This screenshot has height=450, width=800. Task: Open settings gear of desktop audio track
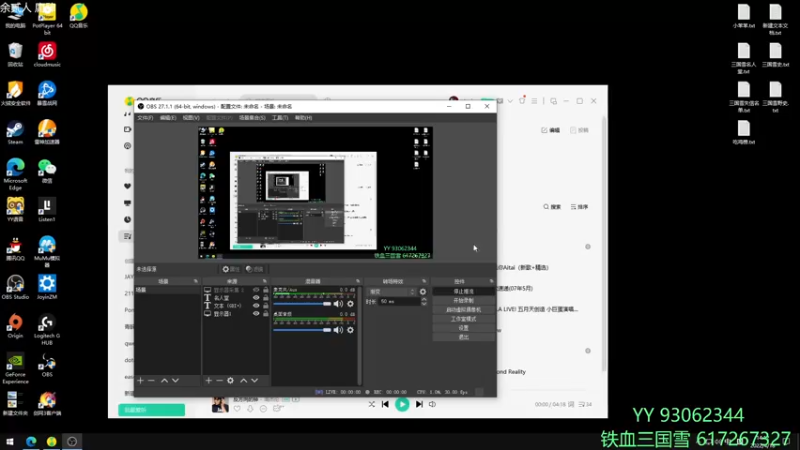[351, 330]
